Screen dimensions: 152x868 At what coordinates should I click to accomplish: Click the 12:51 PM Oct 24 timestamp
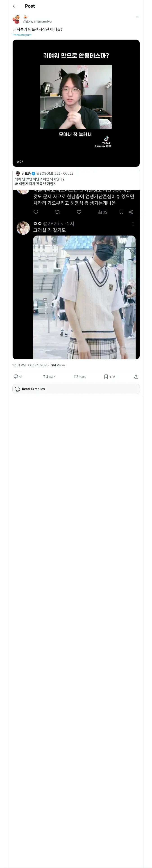click(x=30, y=365)
